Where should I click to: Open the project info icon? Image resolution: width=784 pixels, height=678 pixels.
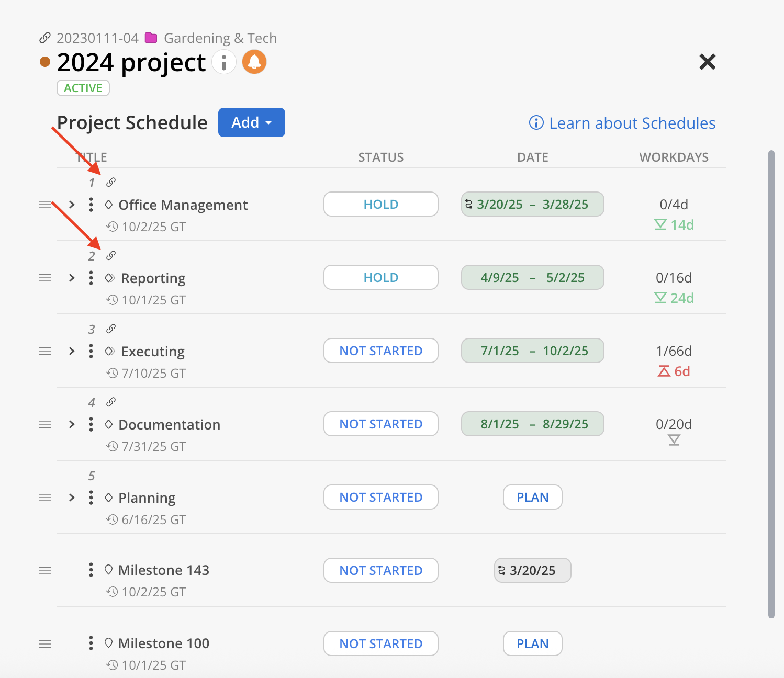[x=224, y=63]
